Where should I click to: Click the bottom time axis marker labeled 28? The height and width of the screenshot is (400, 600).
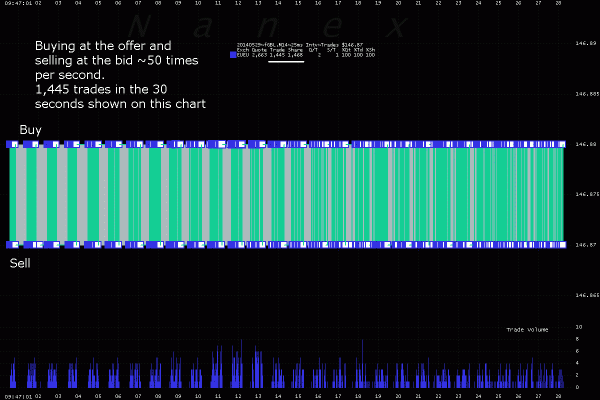point(558,397)
